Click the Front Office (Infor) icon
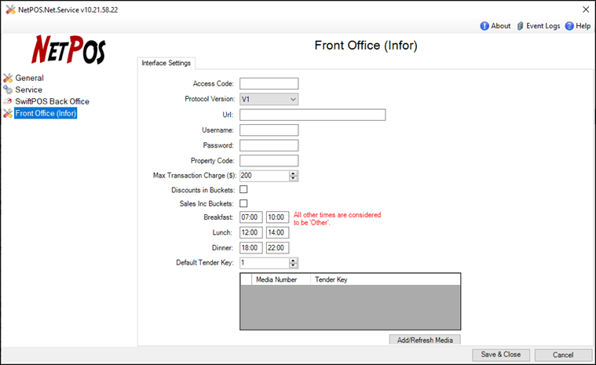Screen dimensions: 596x365 8,113
